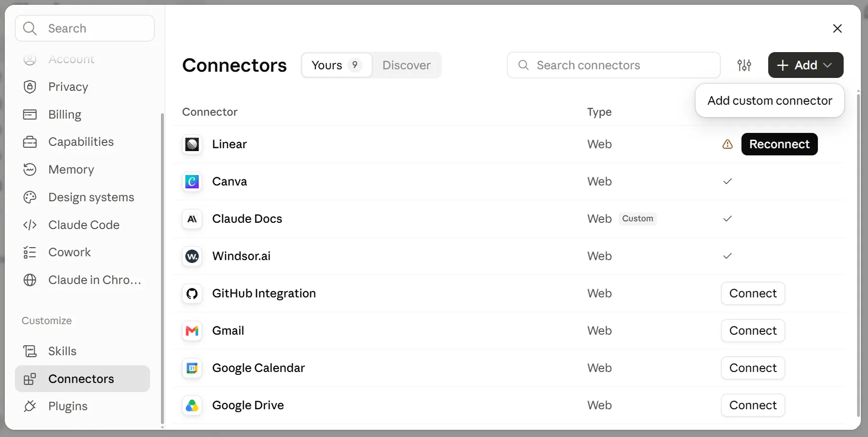Click the Linear connector logo icon
The width and height of the screenshot is (868, 437).
192,144
